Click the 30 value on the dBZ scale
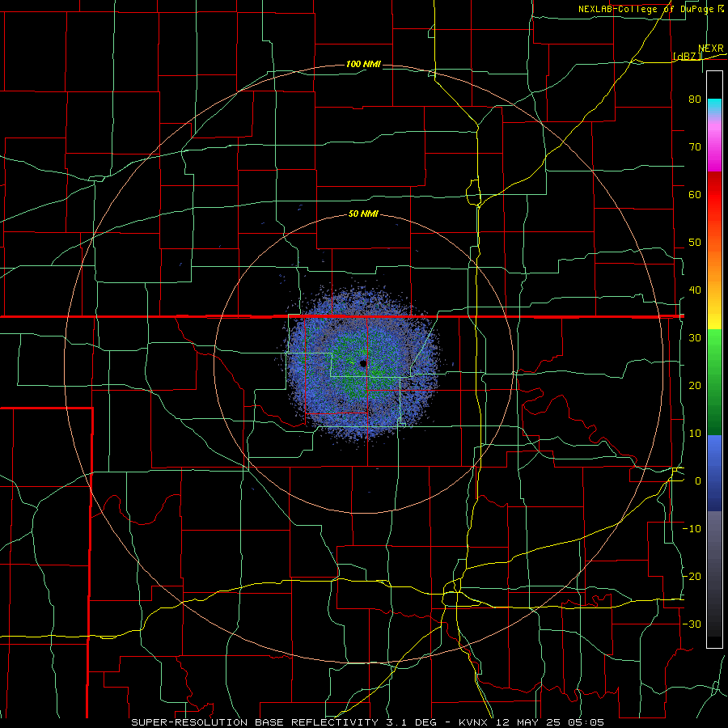728x728 pixels. (x=695, y=338)
